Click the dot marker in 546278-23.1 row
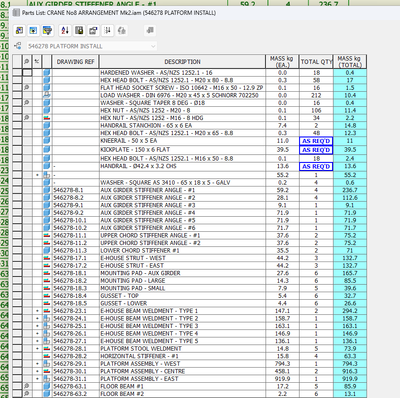This screenshot has height=398, width=400. (37, 311)
